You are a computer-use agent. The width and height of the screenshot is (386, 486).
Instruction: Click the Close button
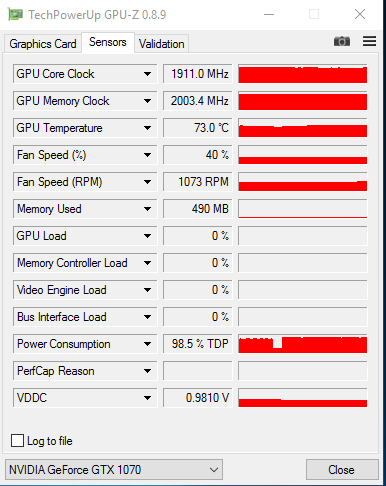(x=342, y=470)
